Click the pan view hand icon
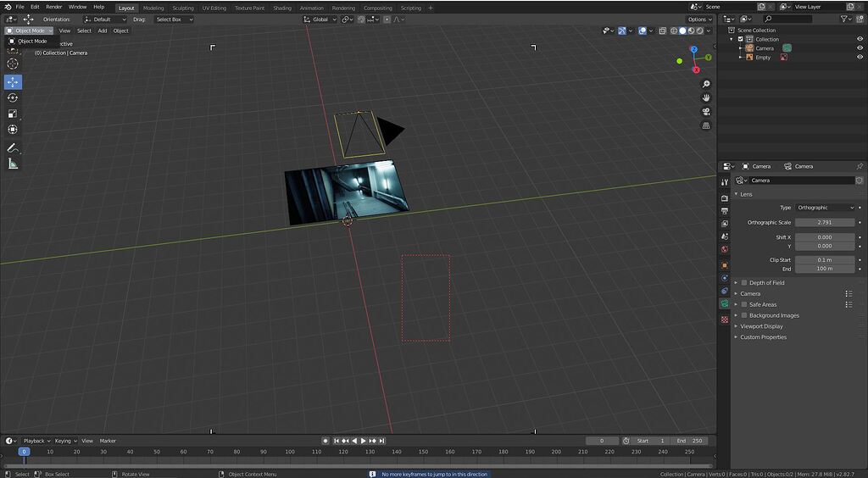This screenshot has width=868, height=478. [x=706, y=98]
